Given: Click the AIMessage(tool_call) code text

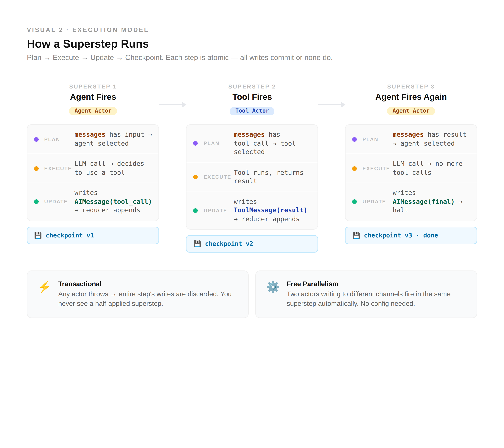Looking at the screenshot, I should click(113, 201).
